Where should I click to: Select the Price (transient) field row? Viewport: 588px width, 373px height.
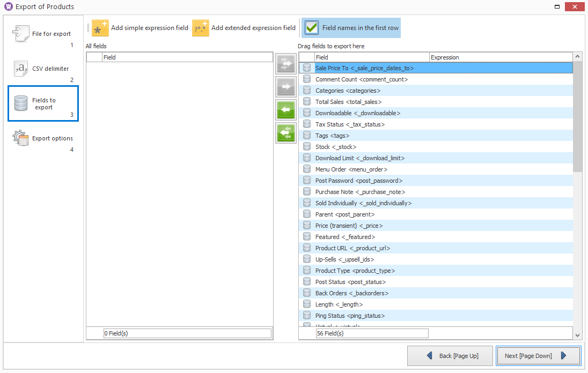tap(436, 226)
